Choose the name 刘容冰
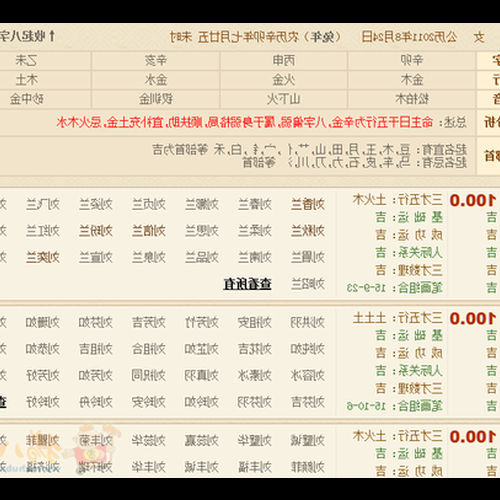 coord(308,376)
